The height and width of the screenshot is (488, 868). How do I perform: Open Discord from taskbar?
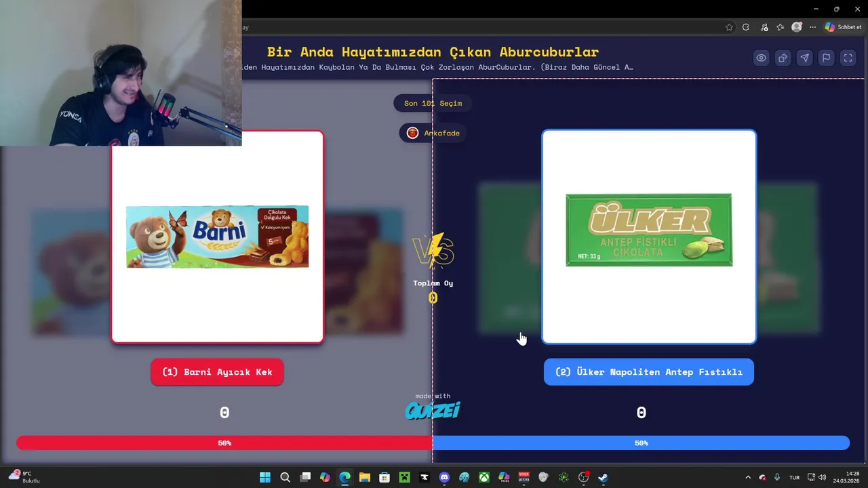click(x=444, y=477)
